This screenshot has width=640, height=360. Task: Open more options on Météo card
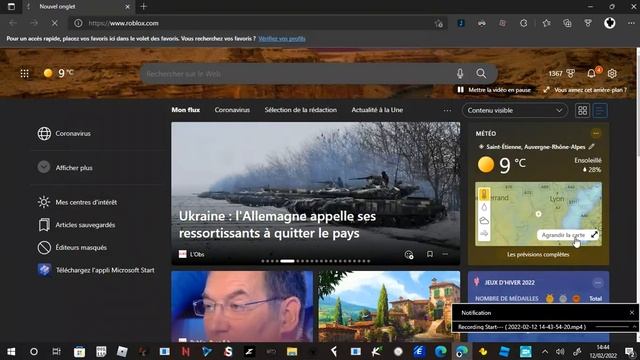(596, 133)
